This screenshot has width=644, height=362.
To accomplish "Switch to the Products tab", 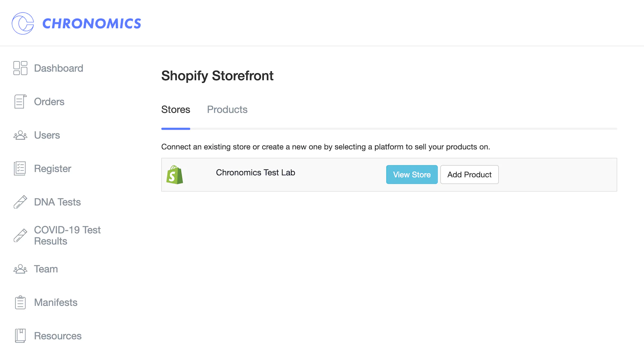I will point(227,110).
